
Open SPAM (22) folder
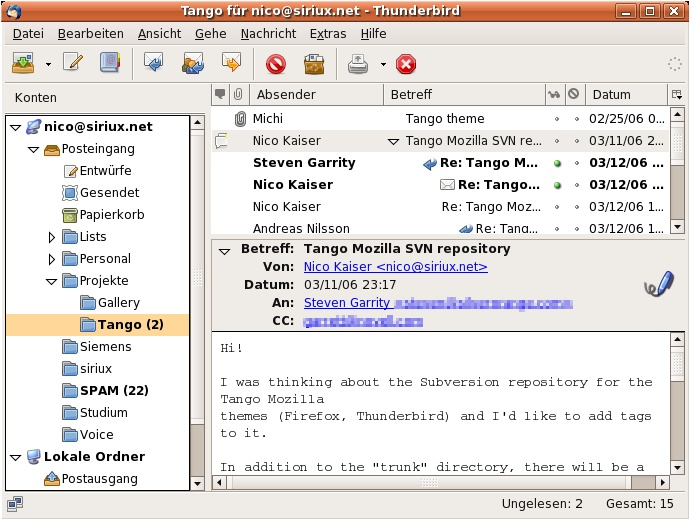(x=105, y=391)
